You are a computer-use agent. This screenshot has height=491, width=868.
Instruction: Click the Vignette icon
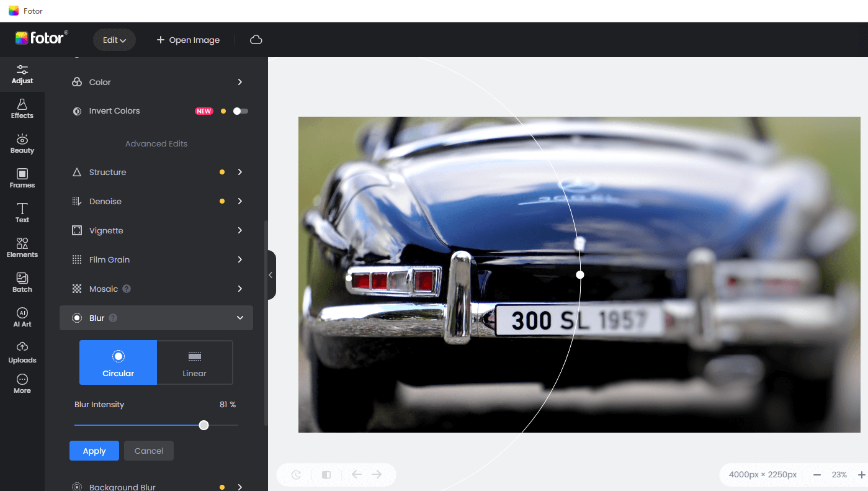pos(77,230)
